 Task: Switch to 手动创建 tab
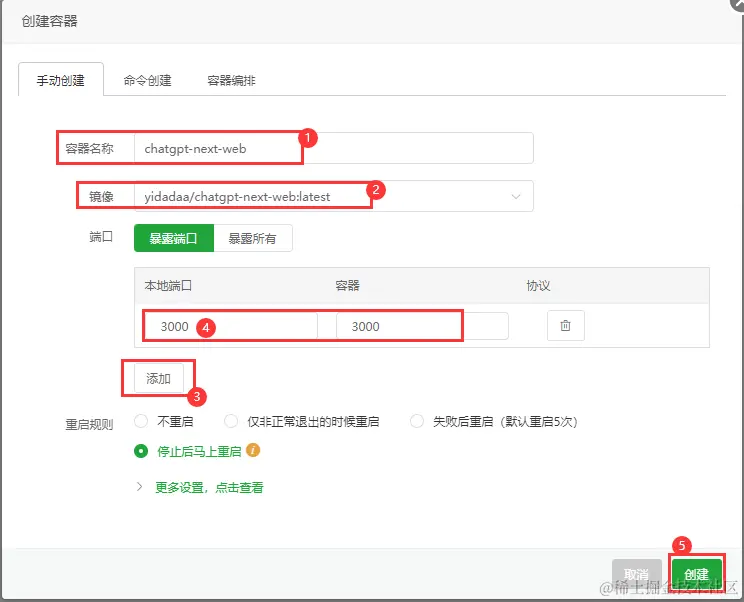[61, 80]
